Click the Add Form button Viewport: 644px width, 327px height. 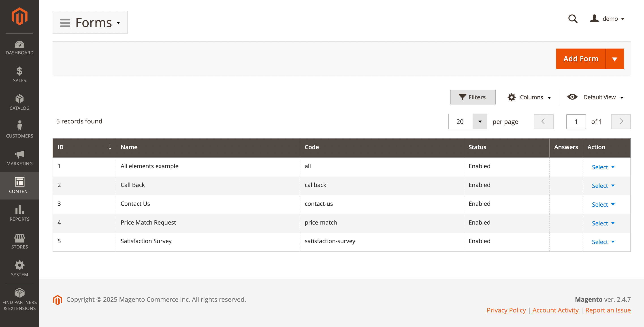pyautogui.click(x=580, y=59)
